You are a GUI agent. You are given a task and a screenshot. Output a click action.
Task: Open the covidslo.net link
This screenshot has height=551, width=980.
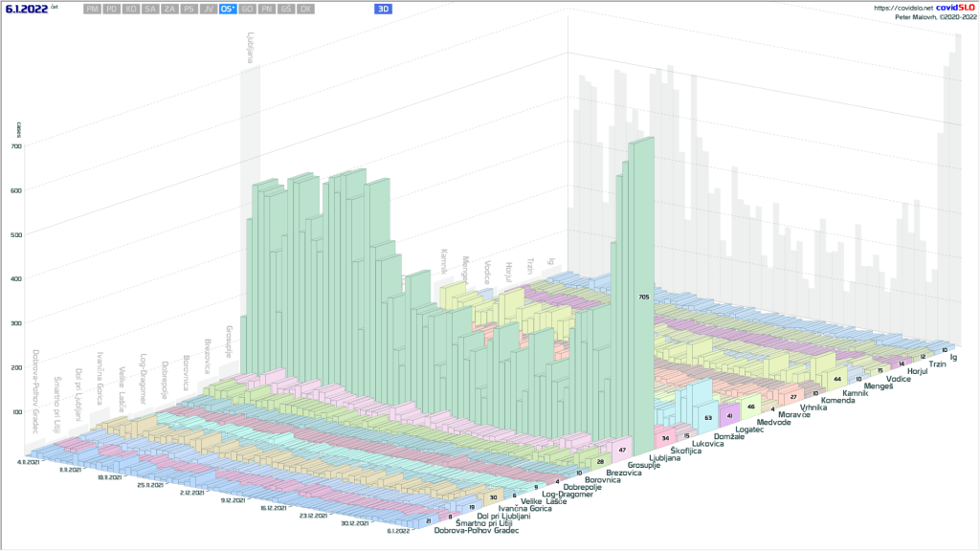[902, 8]
